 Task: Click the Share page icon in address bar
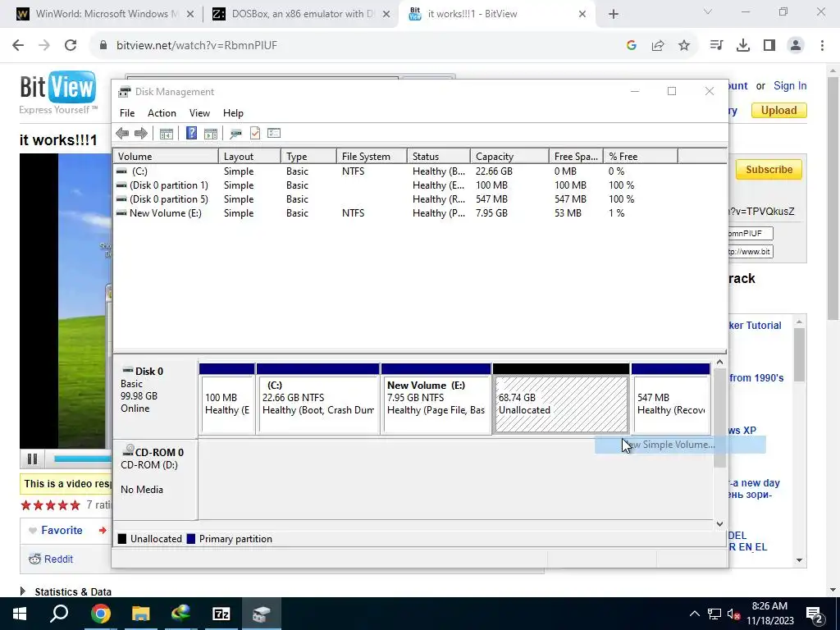[658, 46]
